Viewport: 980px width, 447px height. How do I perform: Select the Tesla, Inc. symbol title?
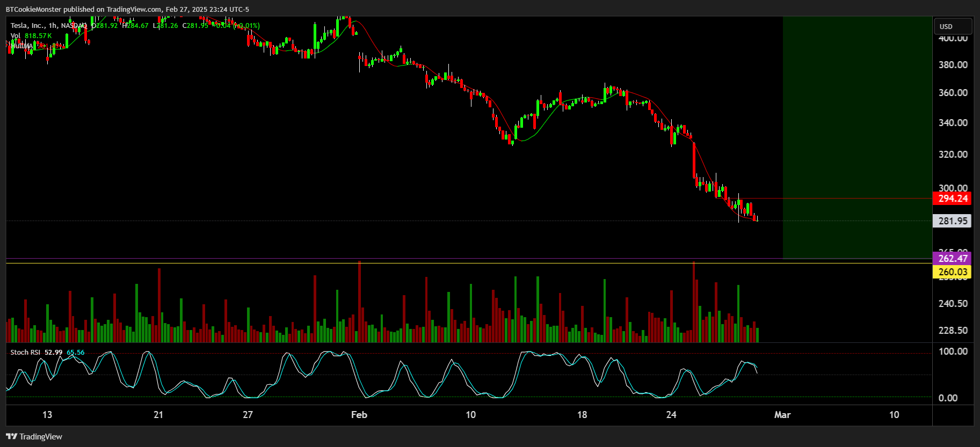[x=28, y=25]
